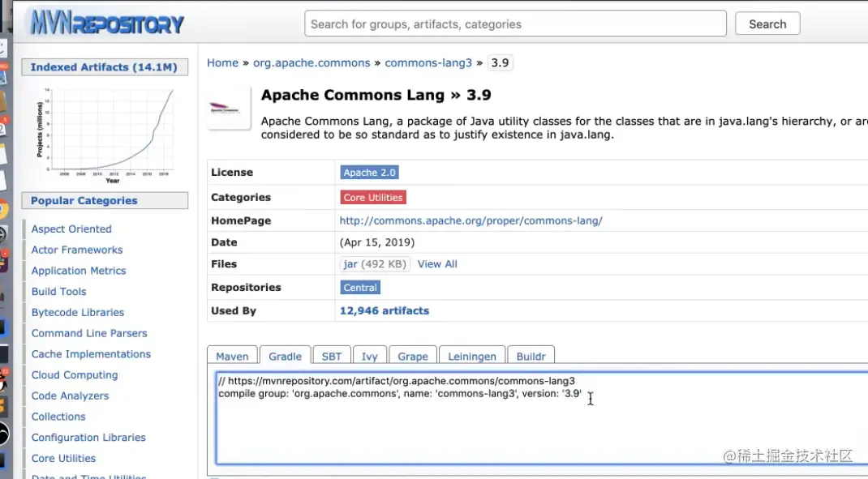Open the commons.apache.org homepage link
This screenshot has height=479, width=868.
click(471, 220)
